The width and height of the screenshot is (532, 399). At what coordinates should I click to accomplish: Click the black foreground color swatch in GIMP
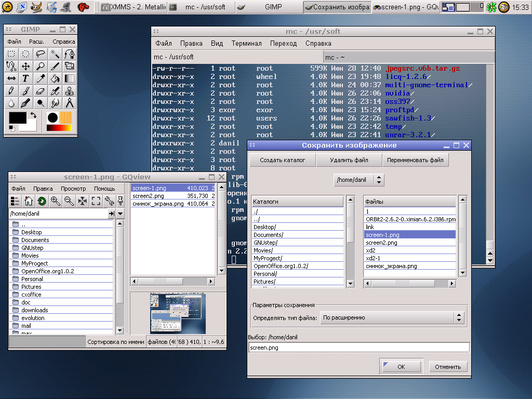pyautogui.click(x=17, y=117)
